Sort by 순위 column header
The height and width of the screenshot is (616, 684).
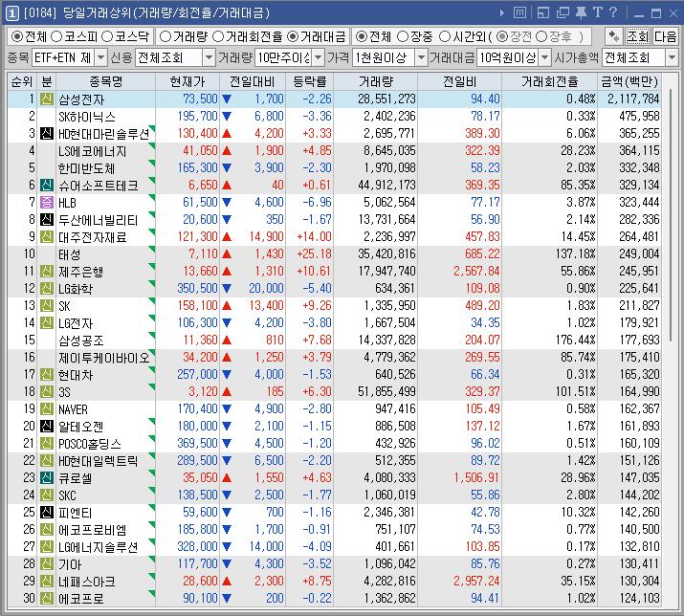point(22,81)
